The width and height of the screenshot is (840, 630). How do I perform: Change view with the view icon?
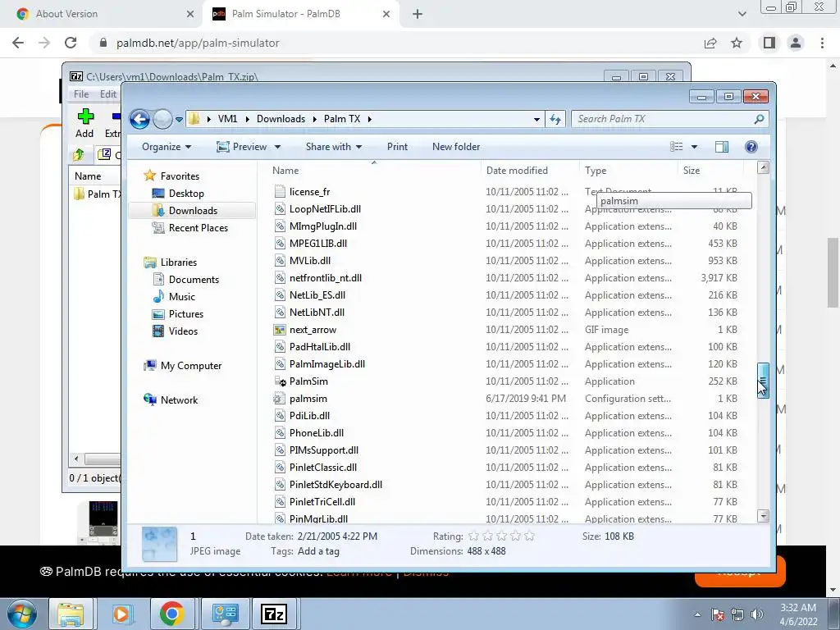(677, 147)
